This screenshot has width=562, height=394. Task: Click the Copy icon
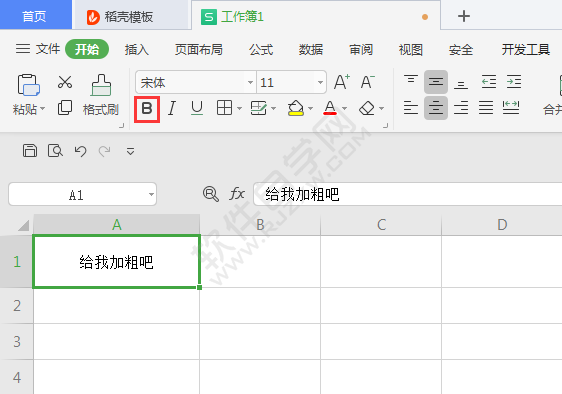pyautogui.click(x=65, y=108)
